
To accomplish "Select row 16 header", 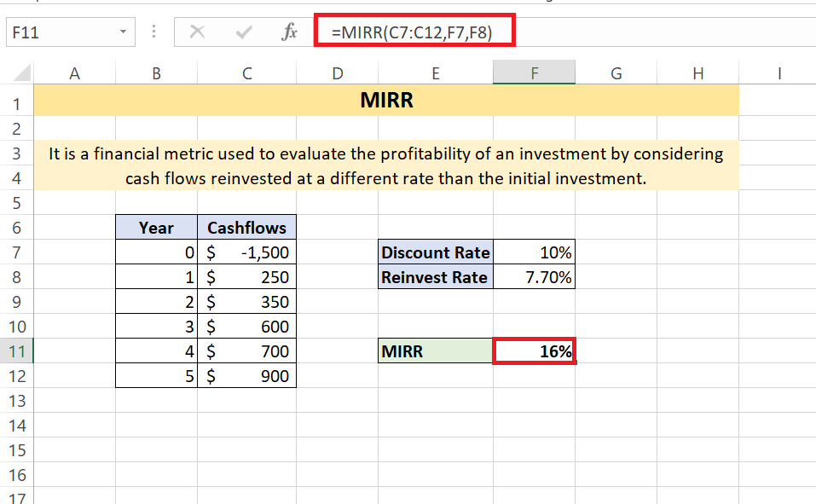I will click(x=17, y=475).
